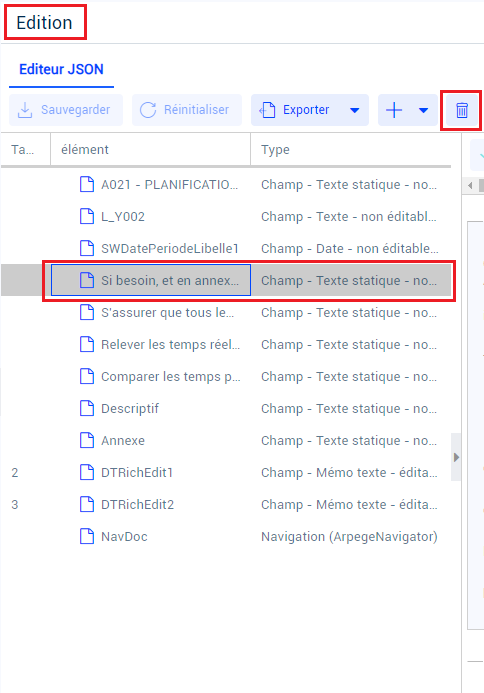This screenshot has height=693, width=484.
Task: Select the 'S'assurer que tous le...' element
Action: [x=168, y=312]
